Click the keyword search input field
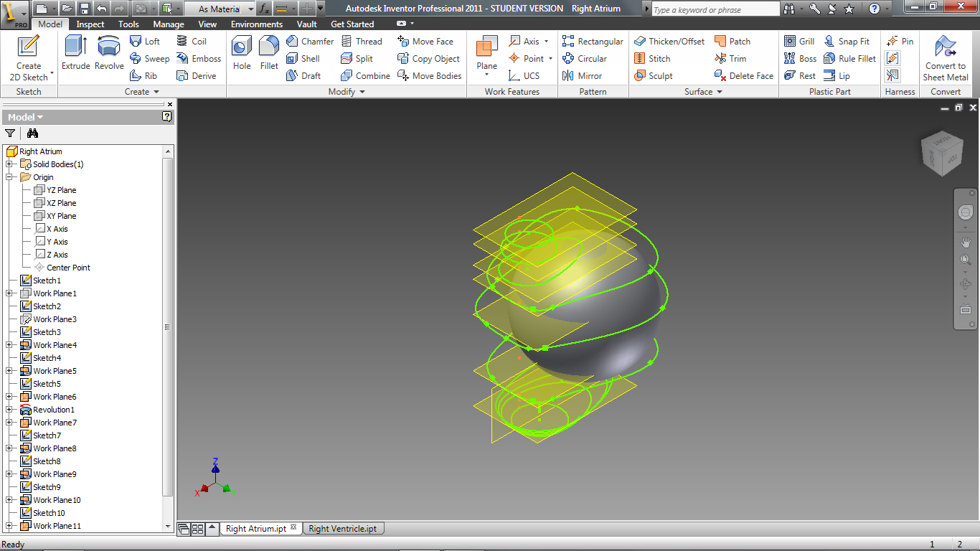 (714, 9)
